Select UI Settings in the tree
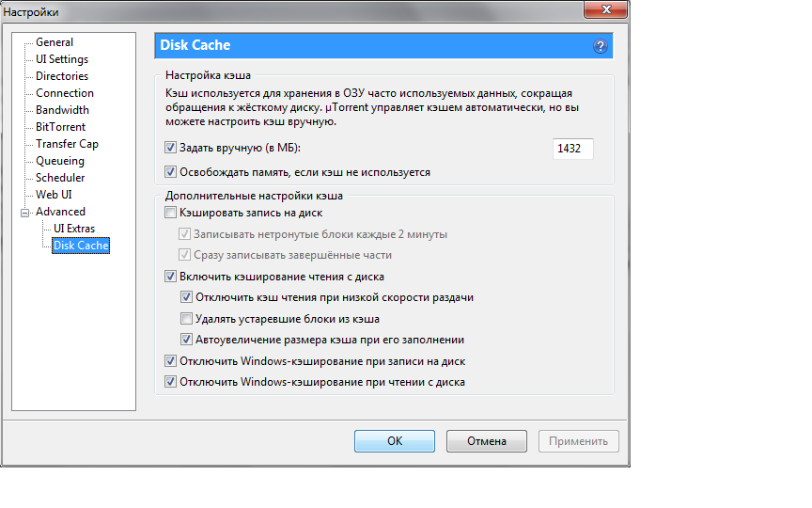812x508 pixels. tap(62, 59)
